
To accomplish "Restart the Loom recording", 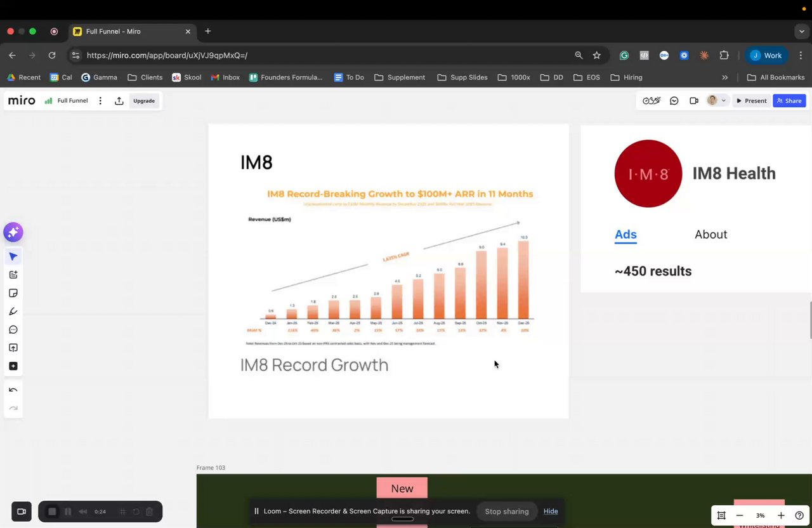I will click(x=136, y=511).
